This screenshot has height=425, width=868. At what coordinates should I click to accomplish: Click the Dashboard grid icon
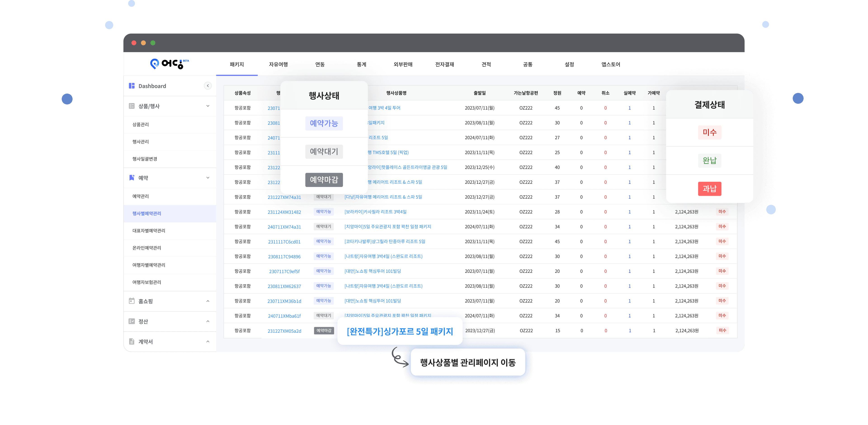(132, 86)
